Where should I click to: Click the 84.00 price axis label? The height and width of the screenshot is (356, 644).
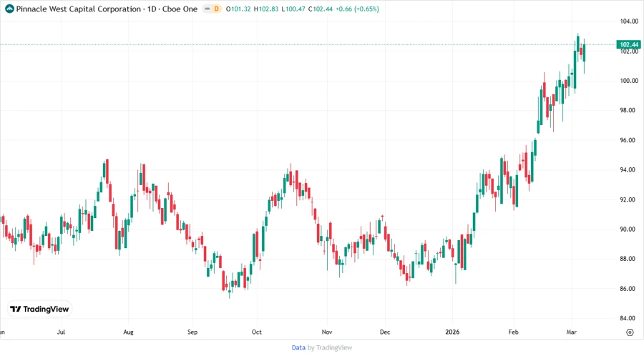click(629, 318)
